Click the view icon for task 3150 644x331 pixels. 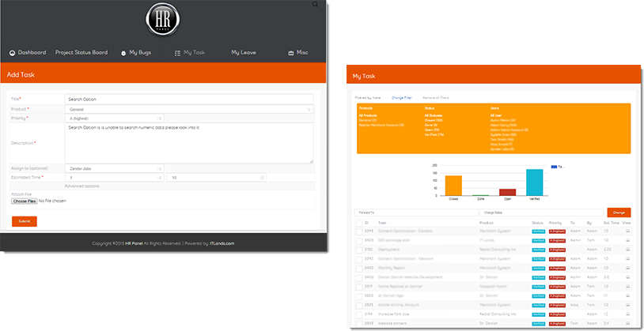click(x=627, y=250)
